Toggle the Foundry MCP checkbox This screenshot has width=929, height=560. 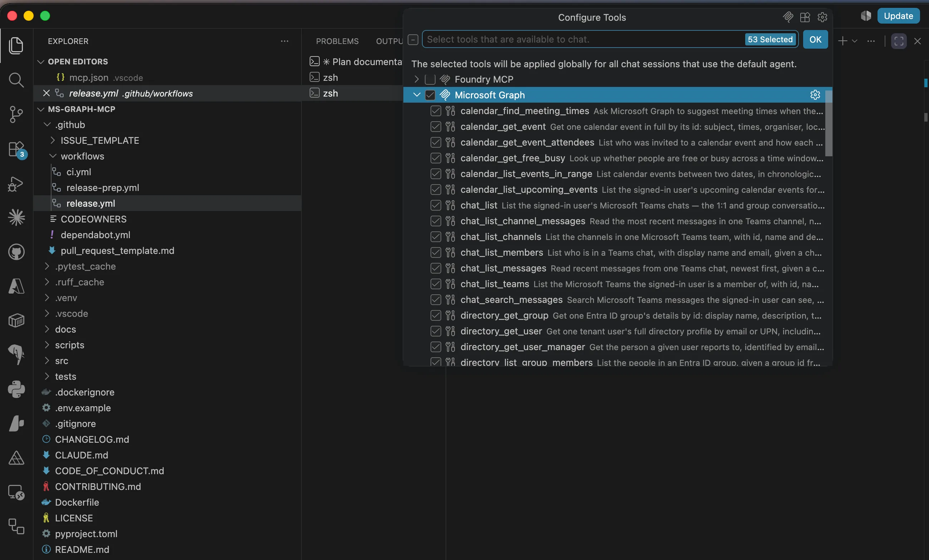coord(430,79)
